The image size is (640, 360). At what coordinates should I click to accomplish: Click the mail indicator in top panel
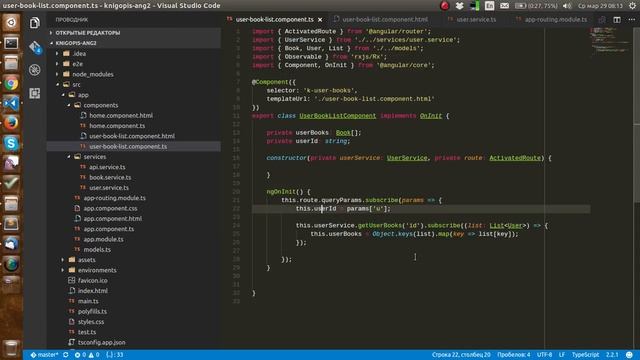[x=504, y=6]
